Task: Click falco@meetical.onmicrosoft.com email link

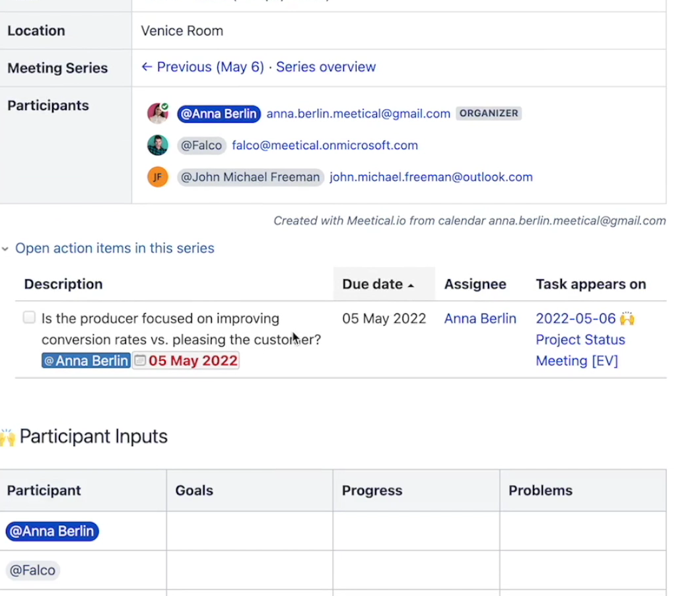Action: click(x=324, y=145)
